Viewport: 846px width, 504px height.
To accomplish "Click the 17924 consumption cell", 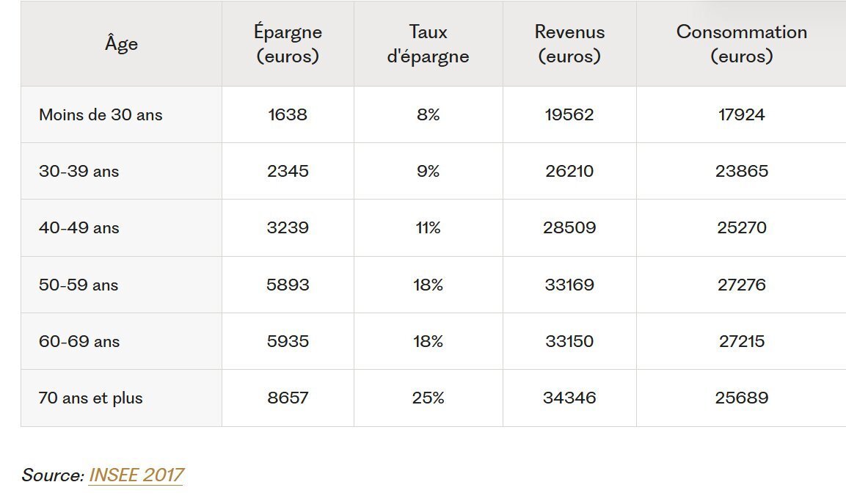I will tap(741, 114).
